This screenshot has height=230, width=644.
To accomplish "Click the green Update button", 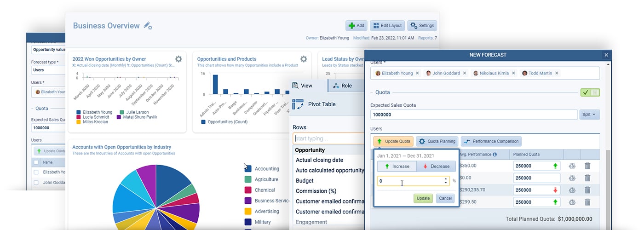I will (423, 198).
